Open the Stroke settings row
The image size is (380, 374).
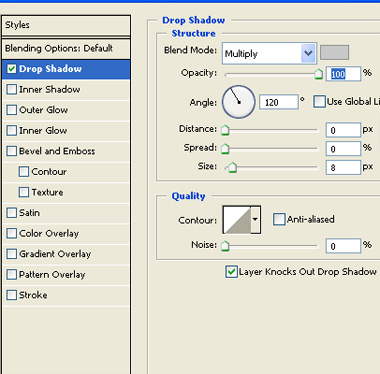click(66, 295)
